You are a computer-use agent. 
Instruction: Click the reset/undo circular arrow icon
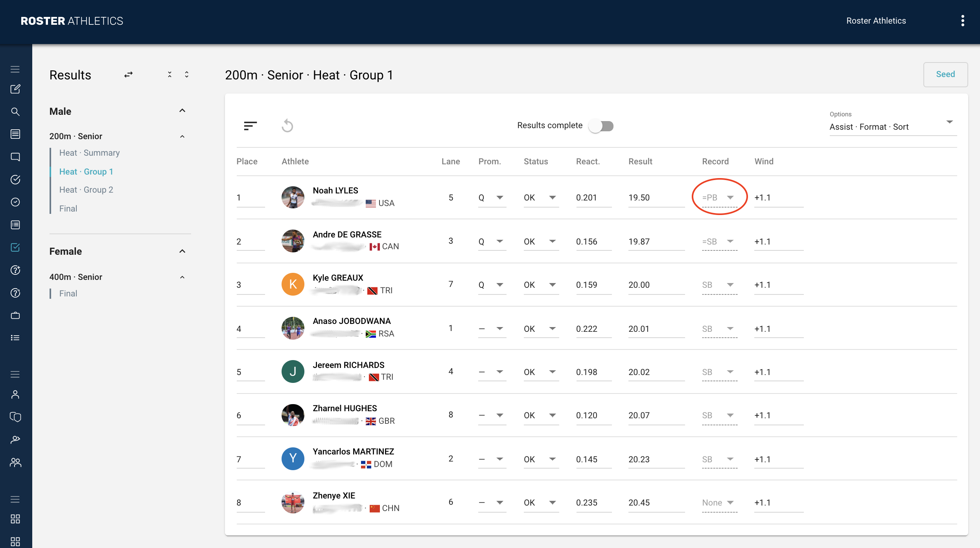coord(287,126)
